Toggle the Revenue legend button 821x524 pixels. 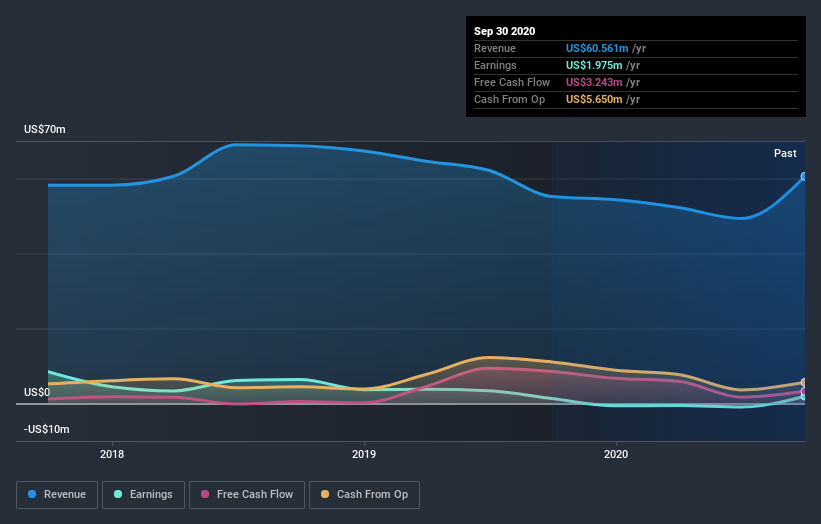(x=57, y=495)
